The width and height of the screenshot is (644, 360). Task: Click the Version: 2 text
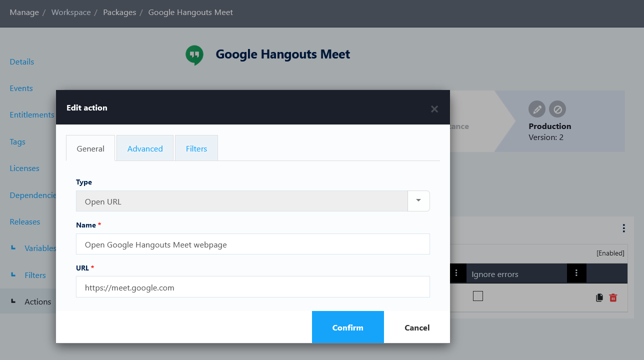(x=546, y=137)
